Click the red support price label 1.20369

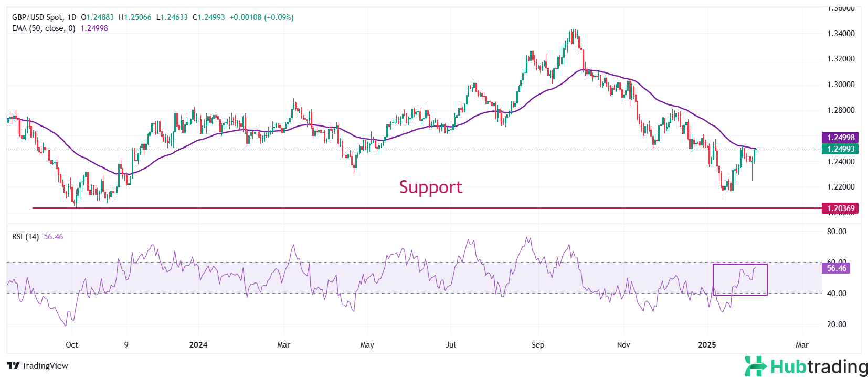(841, 208)
